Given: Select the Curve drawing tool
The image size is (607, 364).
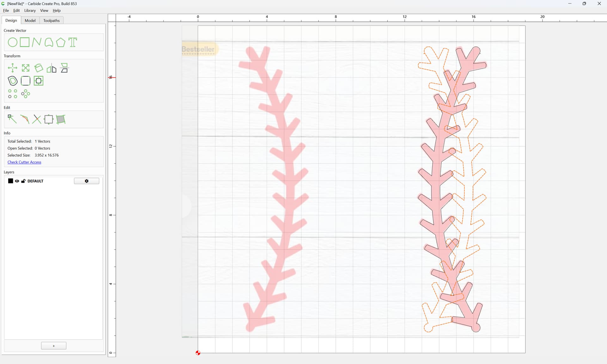Looking at the screenshot, I should (x=49, y=42).
